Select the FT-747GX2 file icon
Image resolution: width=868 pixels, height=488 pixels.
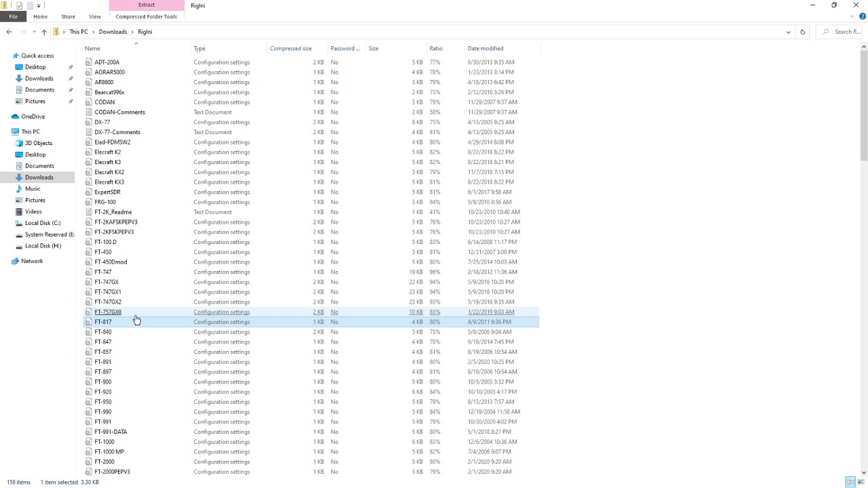pos(89,302)
